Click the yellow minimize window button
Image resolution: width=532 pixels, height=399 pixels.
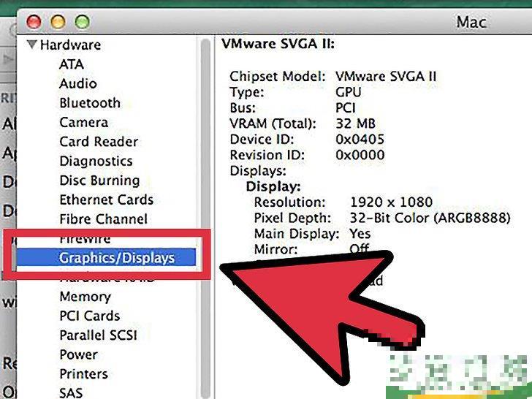(57, 22)
